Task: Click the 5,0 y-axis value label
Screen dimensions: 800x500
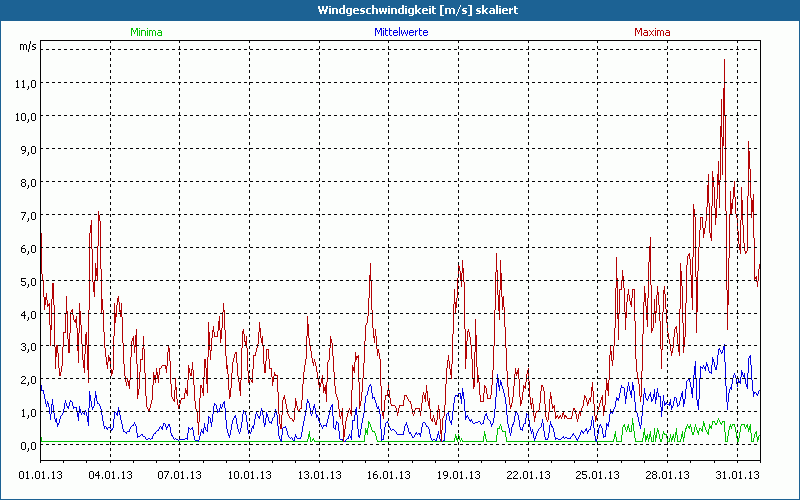Action: coord(27,281)
